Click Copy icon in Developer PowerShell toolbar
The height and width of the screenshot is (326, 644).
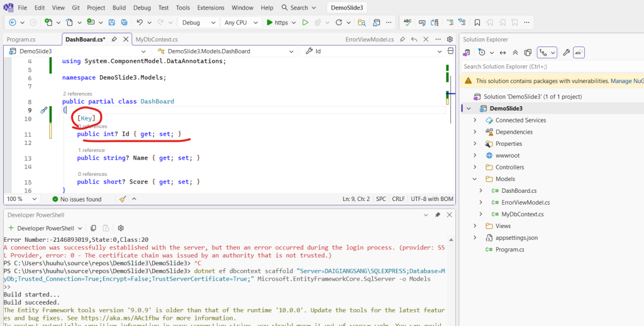(x=93, y=228)
